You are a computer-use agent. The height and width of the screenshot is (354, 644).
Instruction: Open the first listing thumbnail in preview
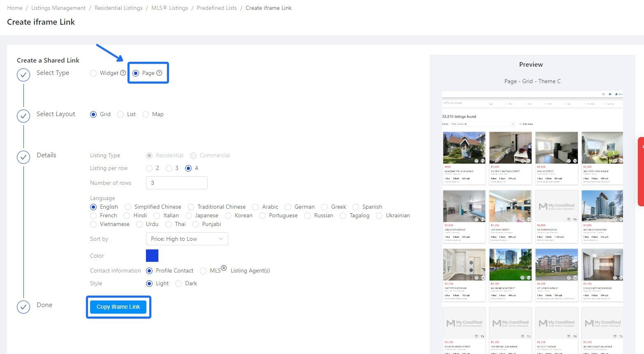(x=464, y=148)
